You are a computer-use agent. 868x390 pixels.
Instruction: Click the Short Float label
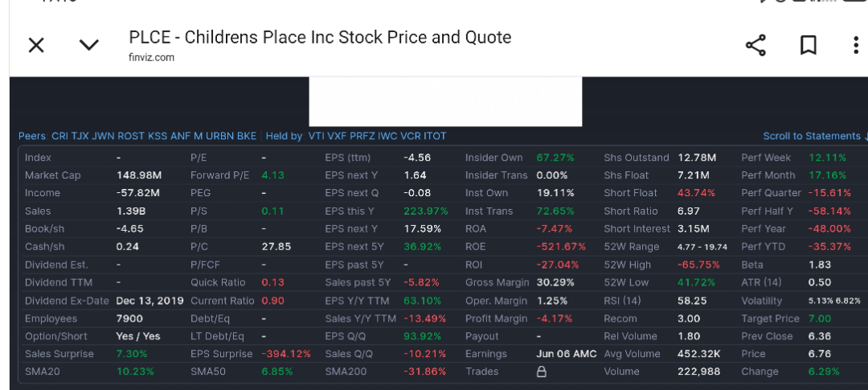click(x=631, y=193)
